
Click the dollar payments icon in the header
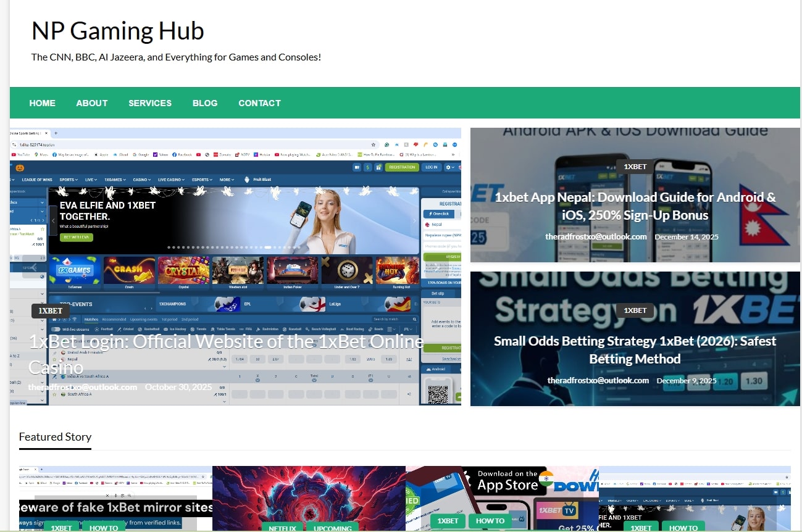(x=367, y=167)
